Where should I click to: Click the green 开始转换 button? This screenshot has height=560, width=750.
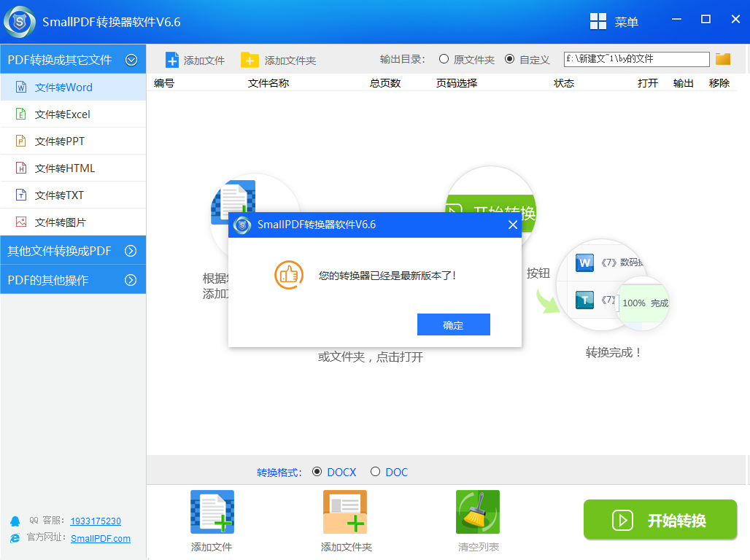tap(660, 519)
